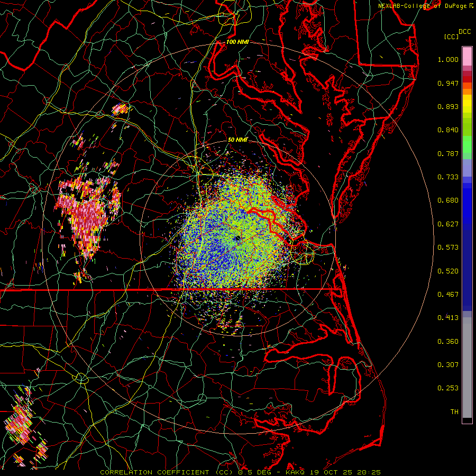Click the 100 NMI range ring label
Image resolution: width=476 pixels, height=476 pixels.
(x=237, y=42)
